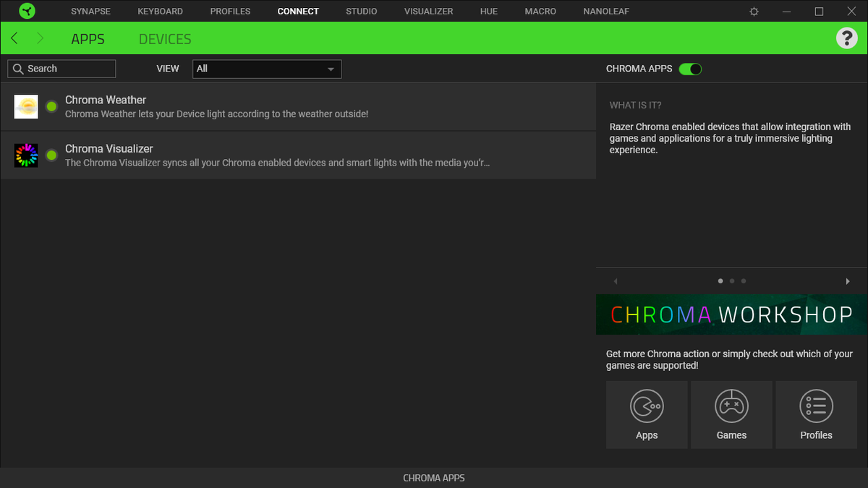This screenshot has width=868, height=488.
Task: Minimize the Synapse window
Action: coord(786,12)
